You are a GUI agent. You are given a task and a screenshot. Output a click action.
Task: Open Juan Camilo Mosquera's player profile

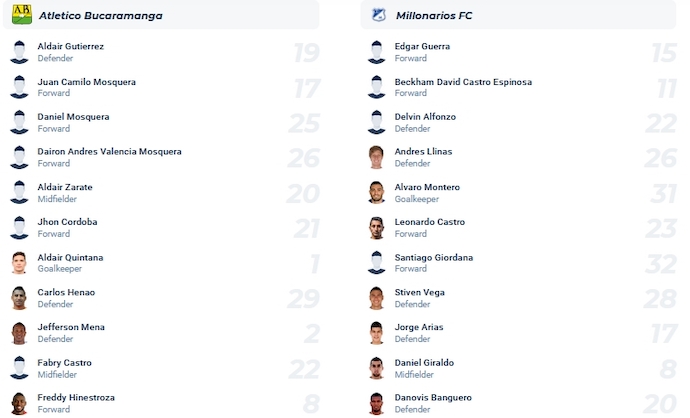[86, 82]
